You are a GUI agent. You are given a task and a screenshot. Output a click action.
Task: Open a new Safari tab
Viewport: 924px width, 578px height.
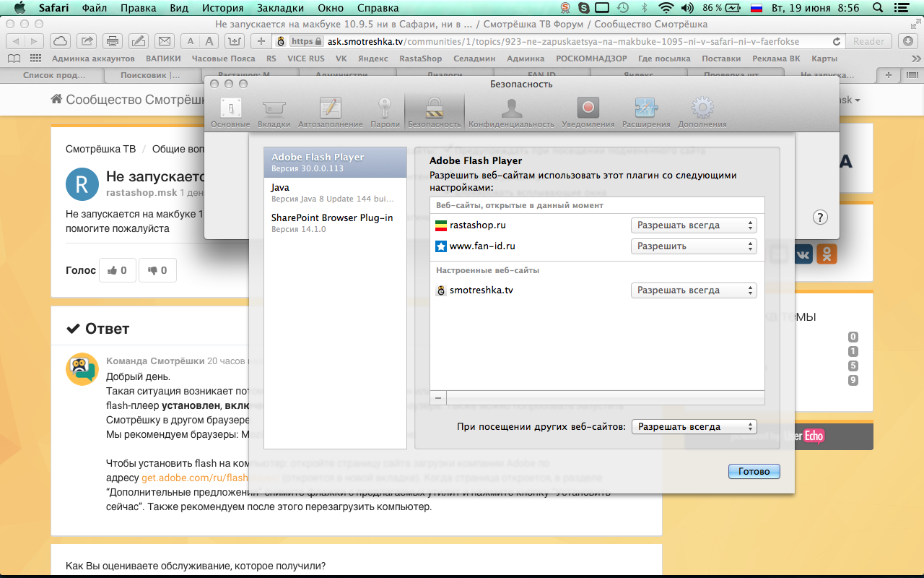click(888, 74)
